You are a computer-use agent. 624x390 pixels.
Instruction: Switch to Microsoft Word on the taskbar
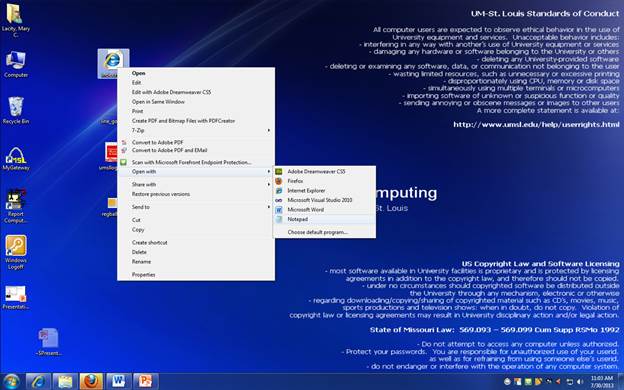pyautogui.click(x=119, y=382)
